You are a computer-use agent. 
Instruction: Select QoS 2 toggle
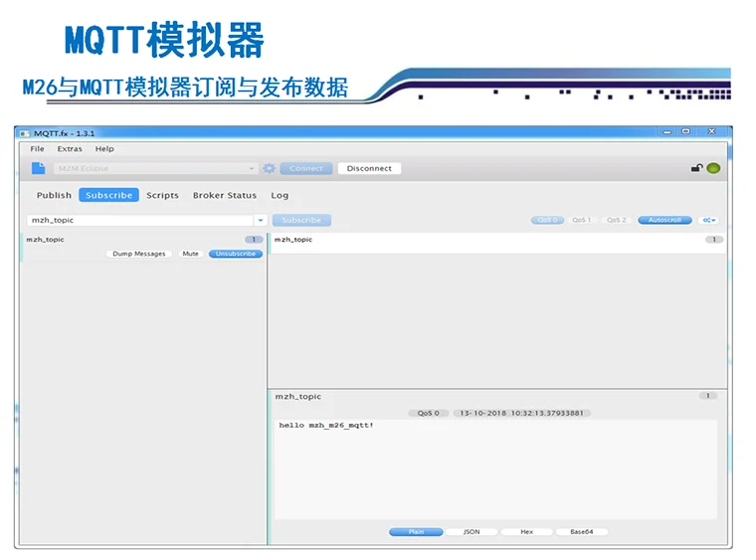pos(616,220)
